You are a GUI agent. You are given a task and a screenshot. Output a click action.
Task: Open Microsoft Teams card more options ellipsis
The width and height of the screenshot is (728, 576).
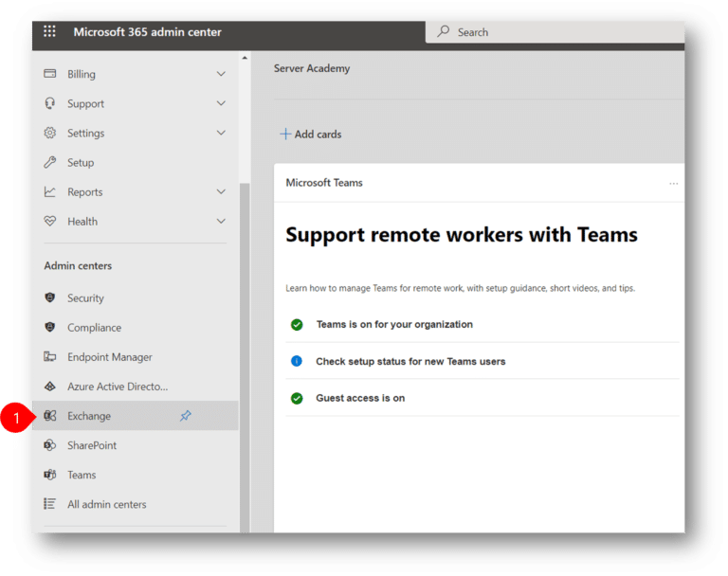coord(673,183)
